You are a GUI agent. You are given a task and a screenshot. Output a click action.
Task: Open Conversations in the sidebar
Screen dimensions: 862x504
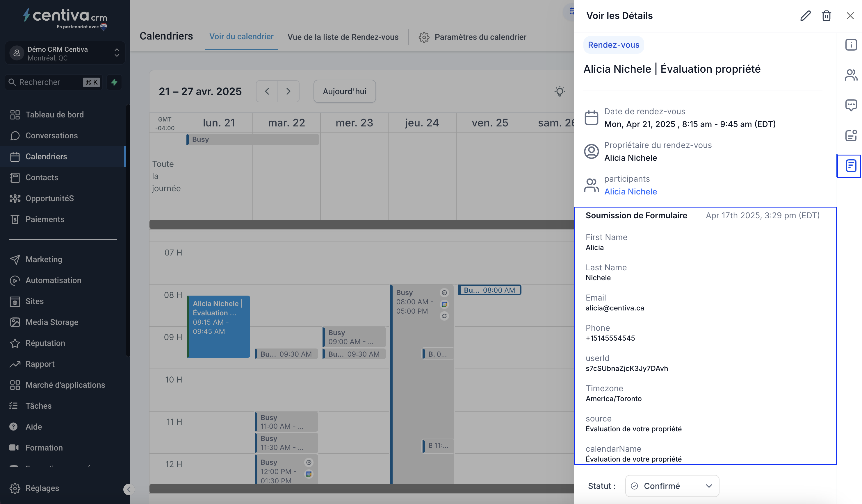tap(51, 135)
